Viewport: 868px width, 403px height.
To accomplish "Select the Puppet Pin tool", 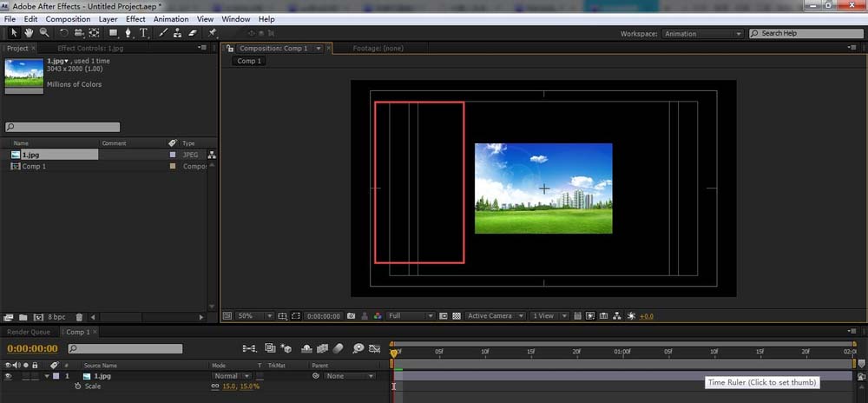I will [x=213, y=33].
